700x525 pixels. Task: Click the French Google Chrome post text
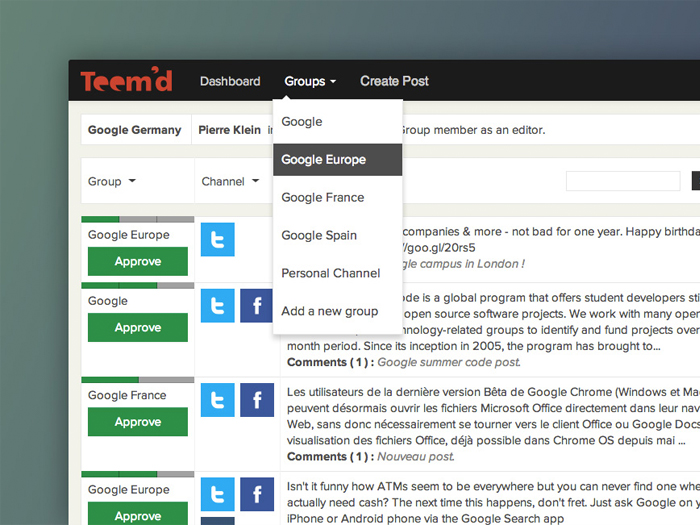pyautogui.click(x=493, y=416)
